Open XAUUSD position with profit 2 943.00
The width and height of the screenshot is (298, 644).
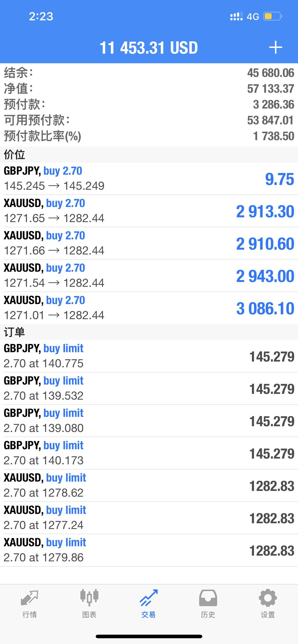(149, 276)
